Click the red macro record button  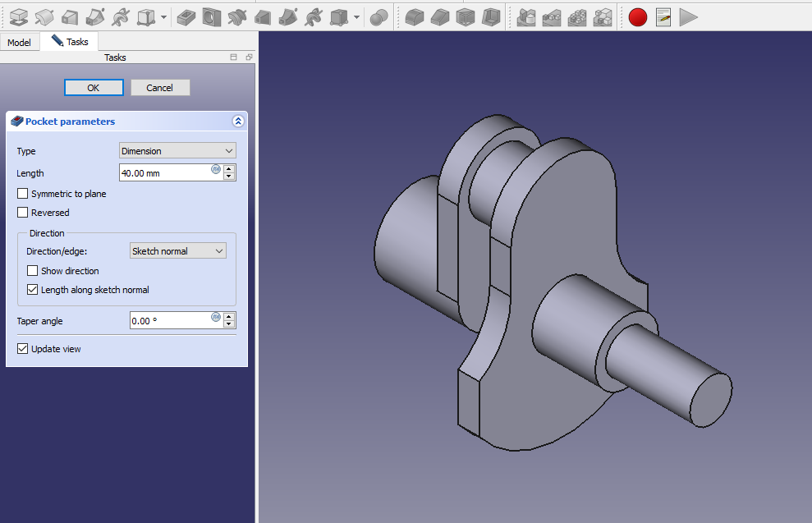[x=638, y=16]
